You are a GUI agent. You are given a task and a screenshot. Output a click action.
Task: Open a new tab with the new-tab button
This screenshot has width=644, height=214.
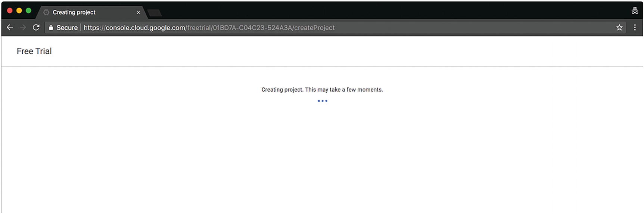(x=155, y=13)
